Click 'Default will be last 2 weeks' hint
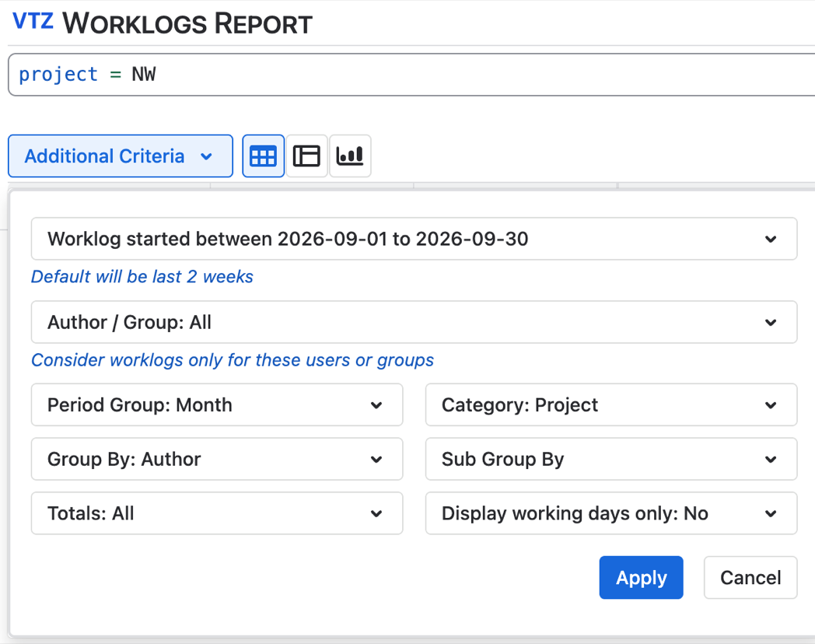This screenshot has width=815, height=644. [x=142, y=277]
